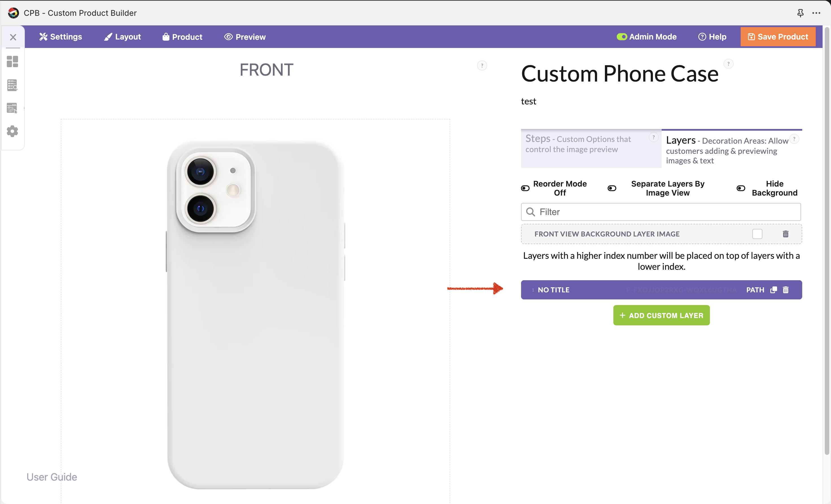Toggle Hide Background
The width and height of the screenshot is (831, 504).
click(x=741, y=188)
